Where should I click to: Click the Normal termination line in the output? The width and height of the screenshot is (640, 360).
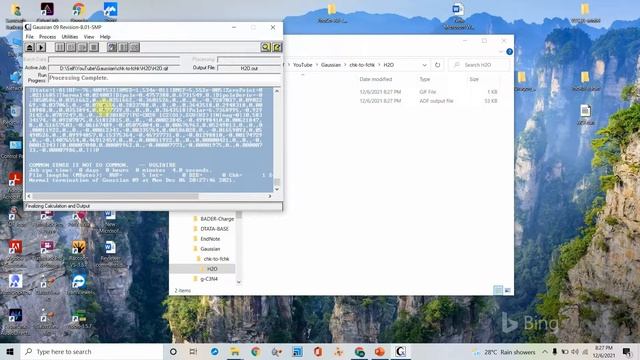click(131, 180)
